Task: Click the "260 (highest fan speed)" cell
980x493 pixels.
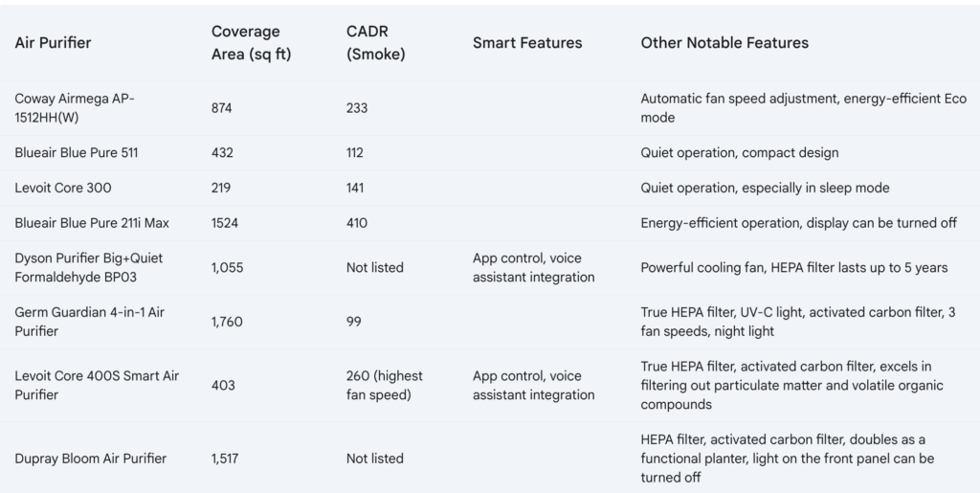Action: pos(384,385)
